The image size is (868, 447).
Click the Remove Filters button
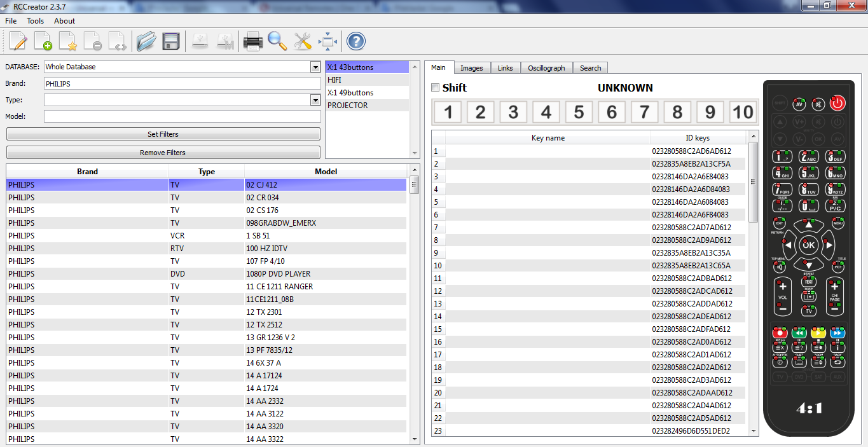(x=163, y=153)
